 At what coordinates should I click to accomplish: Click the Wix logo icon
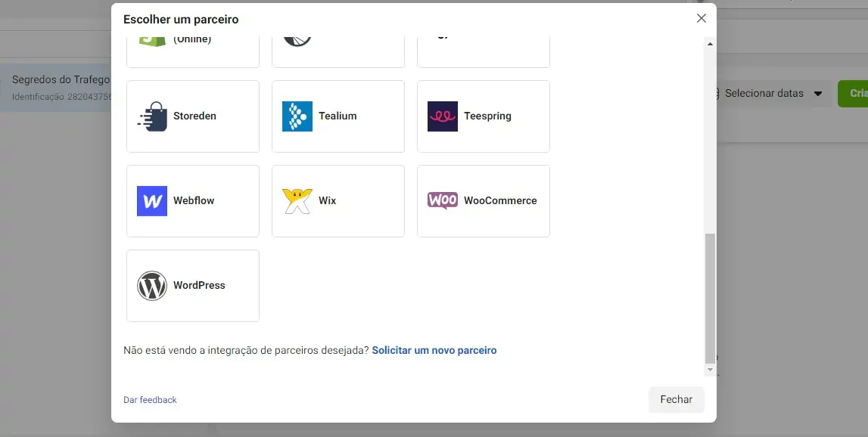point(297,201)
